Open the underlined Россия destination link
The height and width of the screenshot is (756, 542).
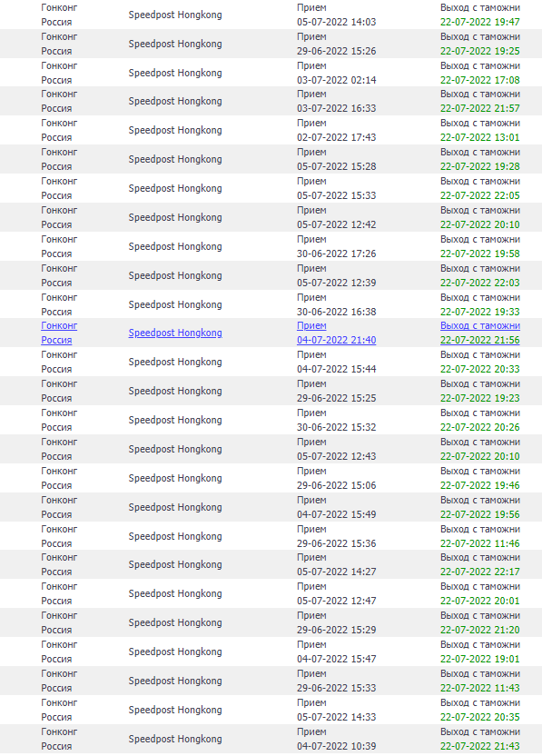tap(56, 340)
